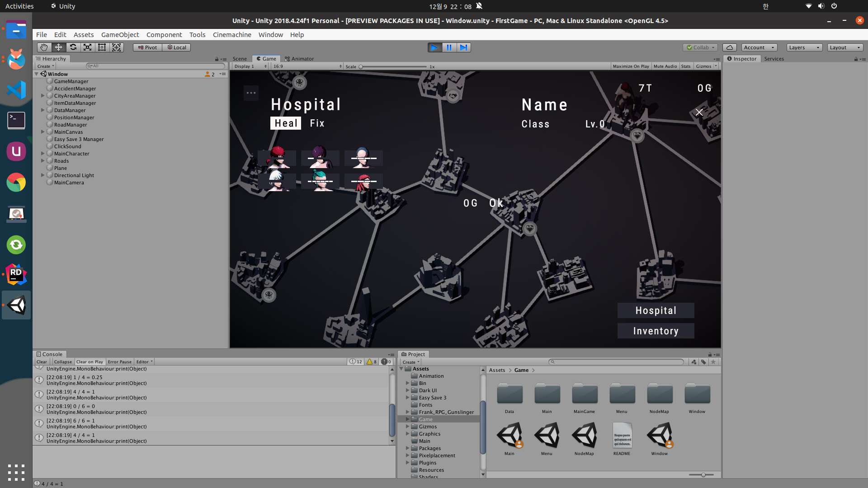Toggle Stats overlay

point(686,66)
